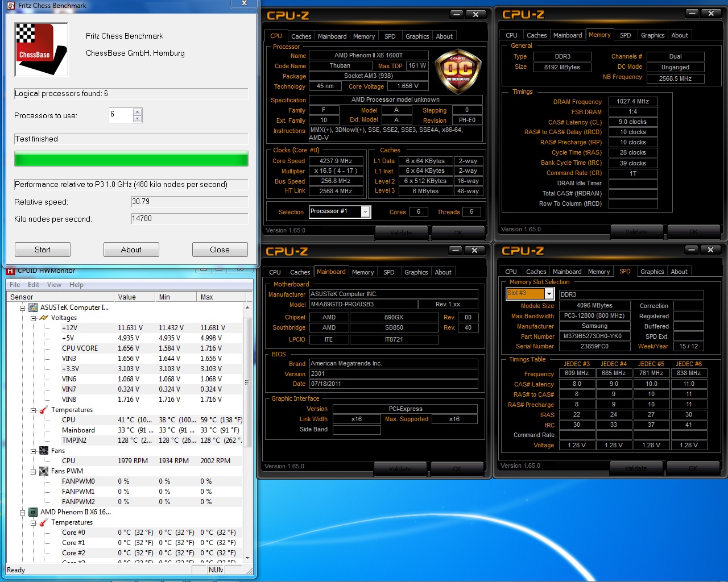Viewport: 728px width, 582px height.
Task: Click the green benchmark progress bar
Action: [131, 159]
